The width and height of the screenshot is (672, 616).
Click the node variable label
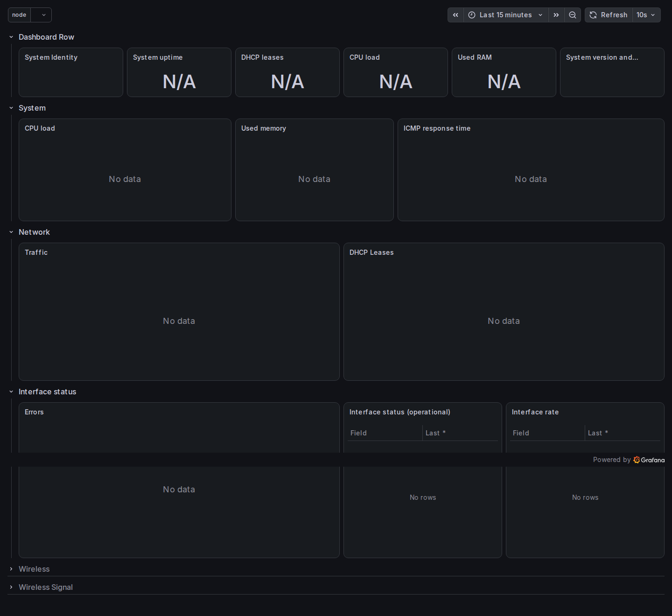[19, 15]
